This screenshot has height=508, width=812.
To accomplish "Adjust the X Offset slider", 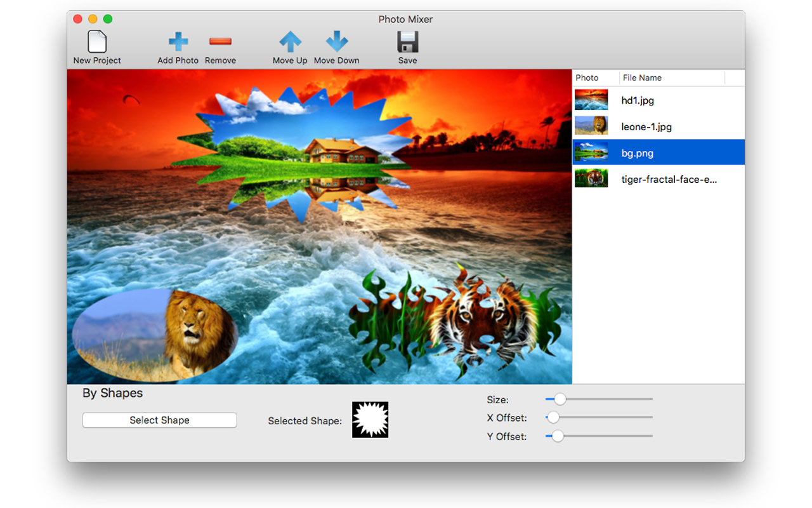I will tap(599, 417).
